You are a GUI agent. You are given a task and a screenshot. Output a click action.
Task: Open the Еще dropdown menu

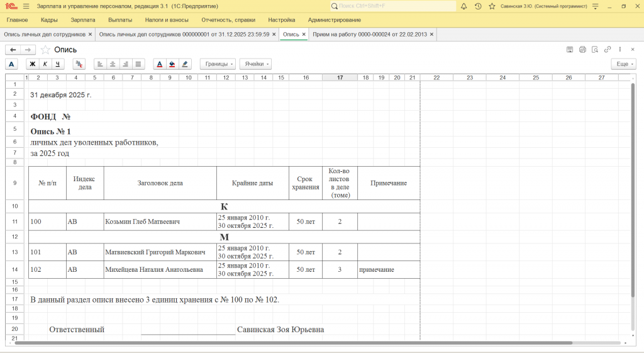[x=623, y=64]
